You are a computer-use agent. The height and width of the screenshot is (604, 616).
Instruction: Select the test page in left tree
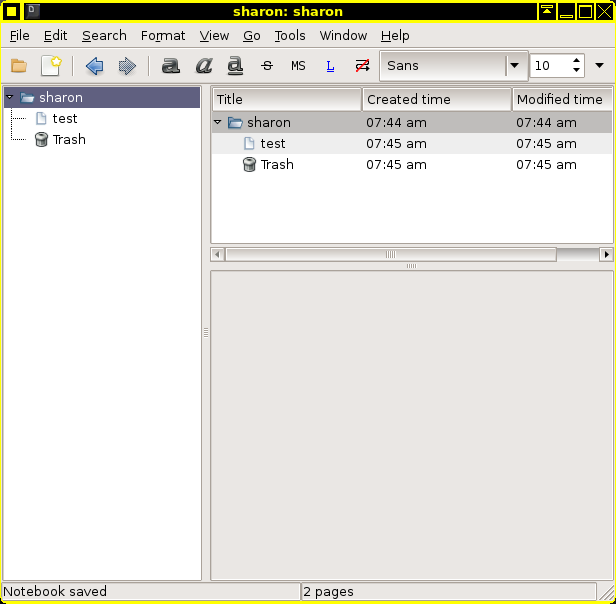pos(65,118)
